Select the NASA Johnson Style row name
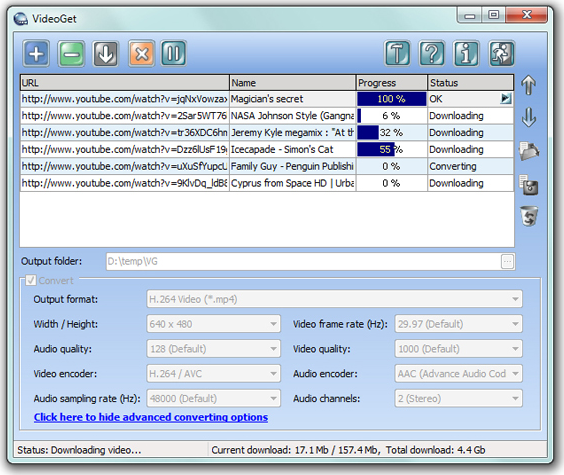Screen dimensions: 564x475 click(x=292, y=116)
